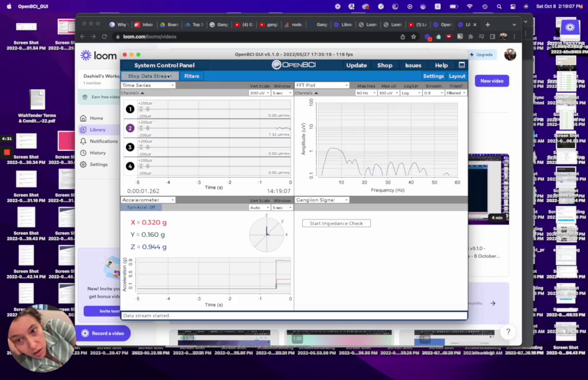Image resolution: width=588 pixels, height=380 pixels.
Task: Open Loom Notifications in sidebar
Action: pos(99,141)
